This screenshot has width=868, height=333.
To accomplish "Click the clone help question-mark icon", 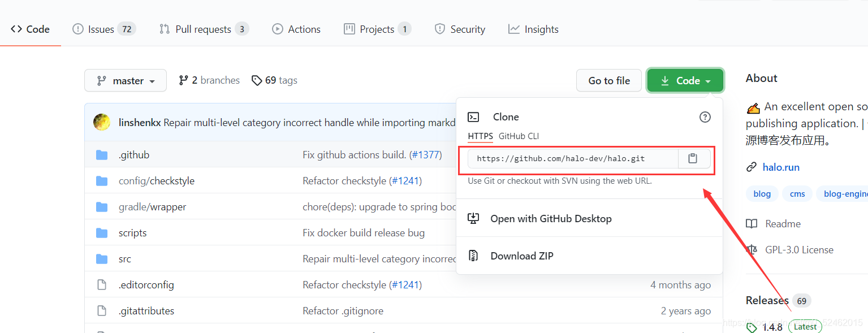I will coord(705,117).
